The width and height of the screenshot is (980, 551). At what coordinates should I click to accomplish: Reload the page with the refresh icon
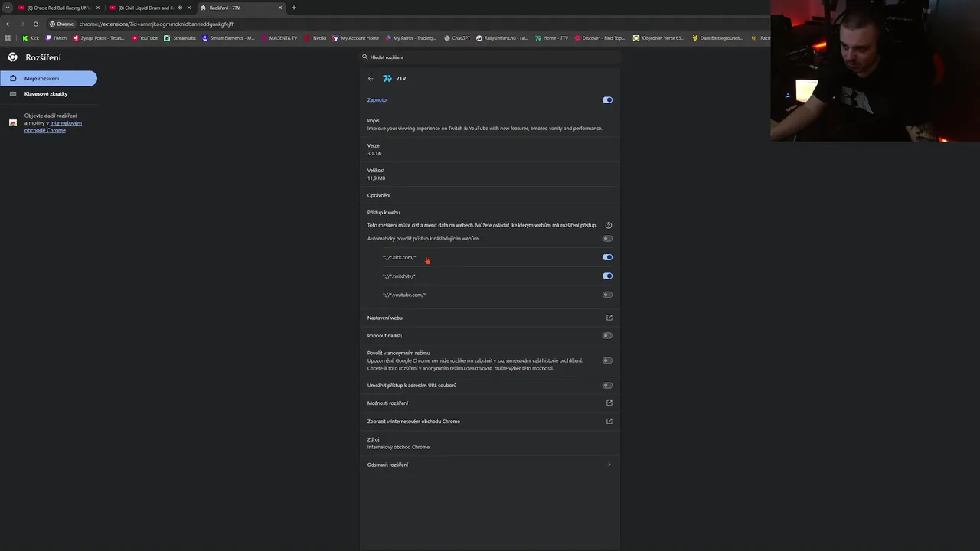pos(35,24)
